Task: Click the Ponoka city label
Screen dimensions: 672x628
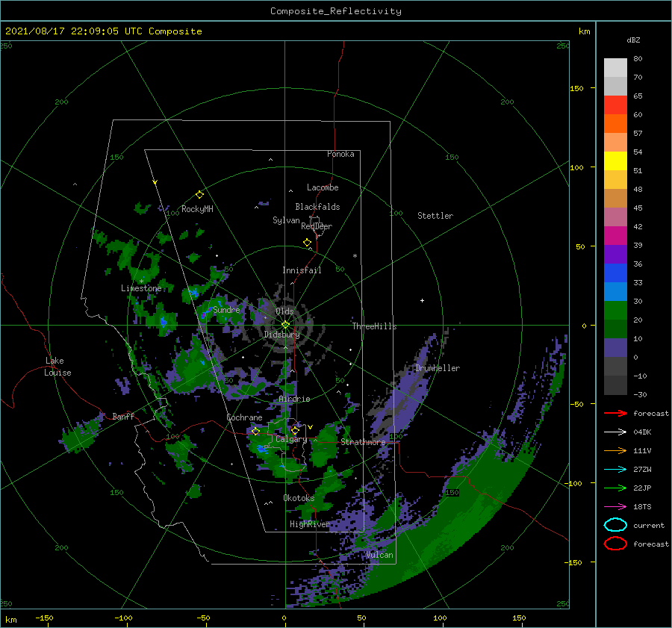Action: pos(340,154)
